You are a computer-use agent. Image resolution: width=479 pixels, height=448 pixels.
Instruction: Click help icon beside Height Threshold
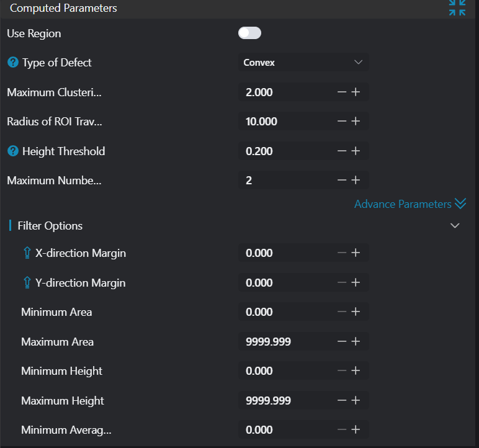pyautogui.click(x=12, y=151)
